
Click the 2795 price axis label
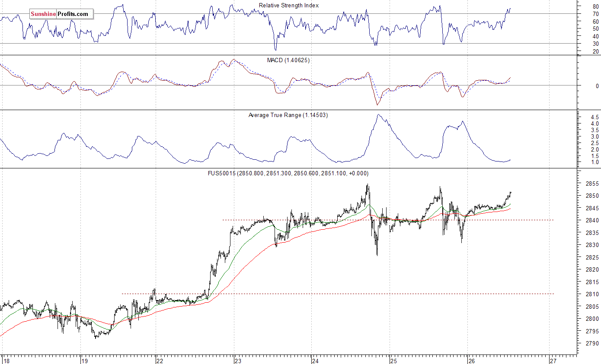592,332
